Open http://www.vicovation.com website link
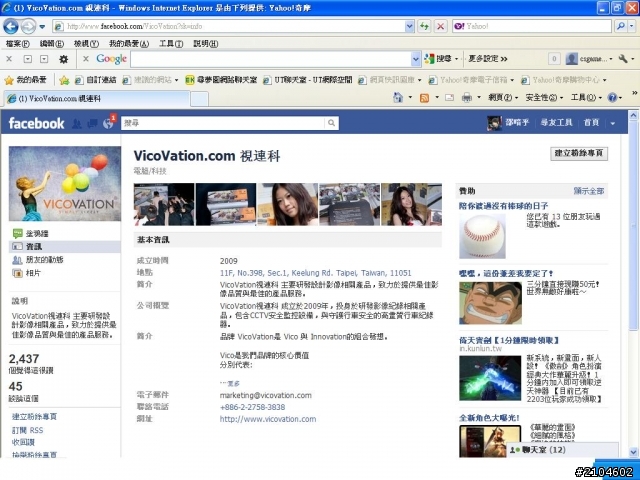Viewport: 640px width, 480px height. [x=268, y=419]
